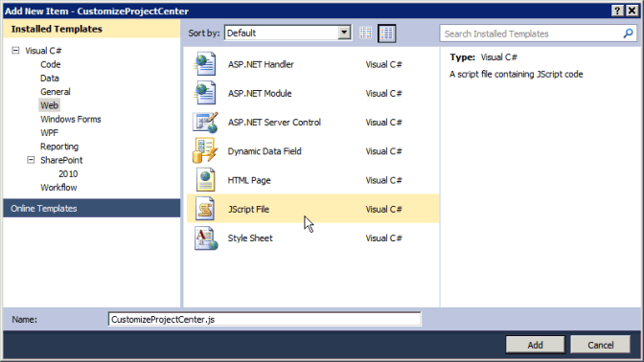Click Visual C# in the HTML Page row
644x362 pixels.
[x=383, y=180]
